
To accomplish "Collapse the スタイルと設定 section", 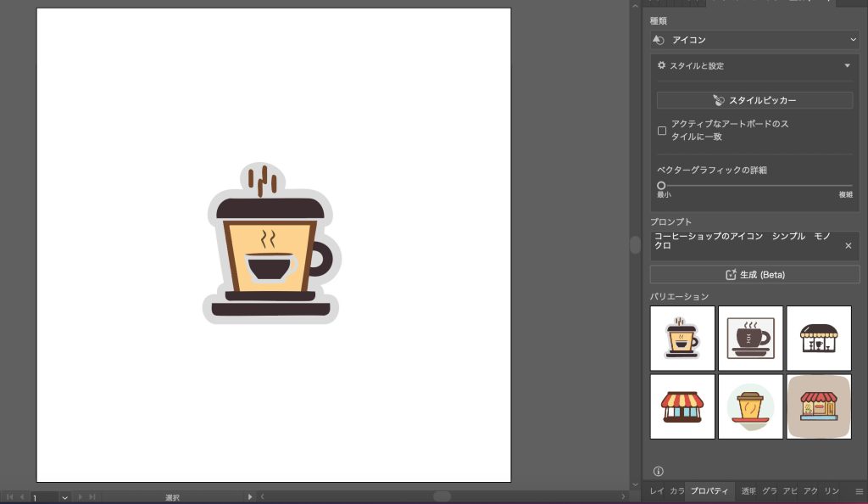I will pyautogui.click(x=847, y=65).
